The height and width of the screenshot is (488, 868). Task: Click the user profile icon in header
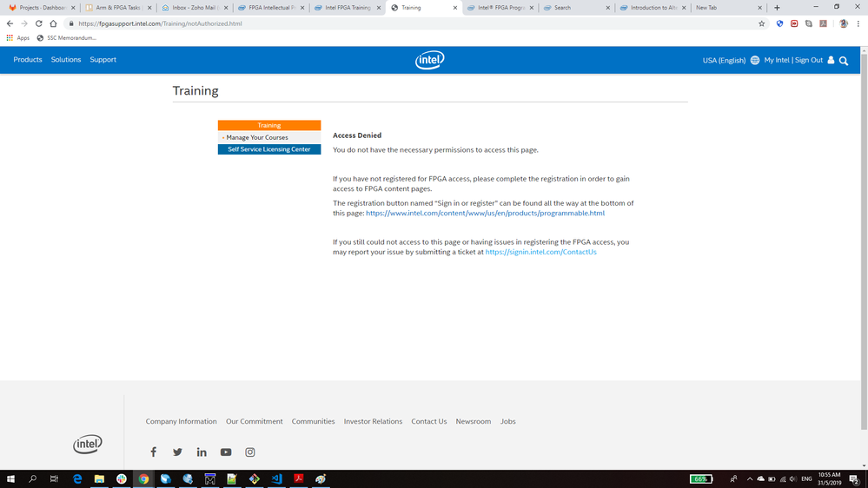(831, 60)
